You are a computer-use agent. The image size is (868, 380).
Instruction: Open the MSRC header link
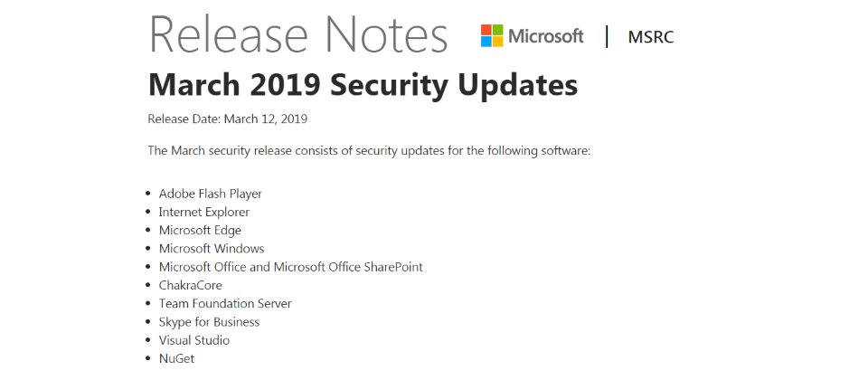coord(651,37)
